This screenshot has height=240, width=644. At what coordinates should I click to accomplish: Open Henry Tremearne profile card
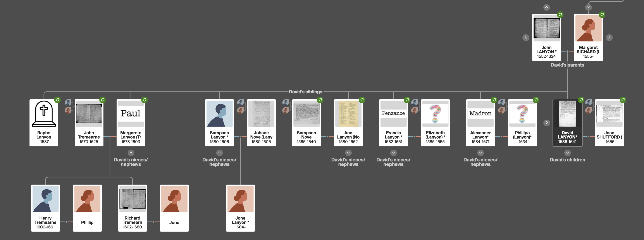(45, 208)
